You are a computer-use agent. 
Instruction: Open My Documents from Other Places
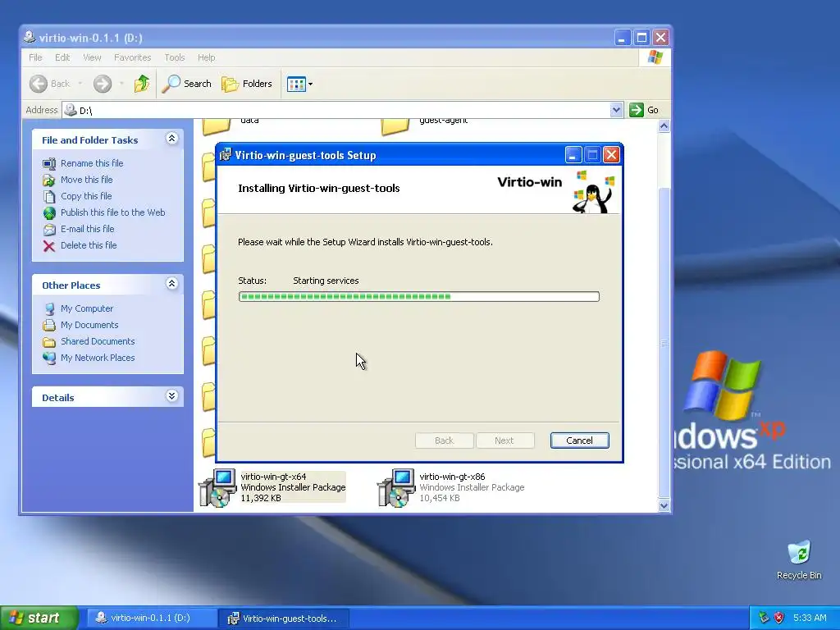click(x=89, y=325)
